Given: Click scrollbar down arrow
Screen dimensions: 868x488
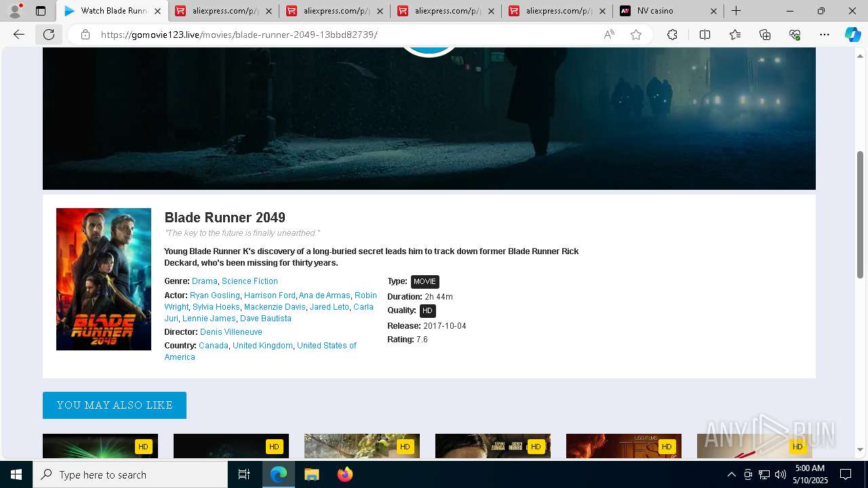Looking at the screenshot, I should tap(861, 449).
